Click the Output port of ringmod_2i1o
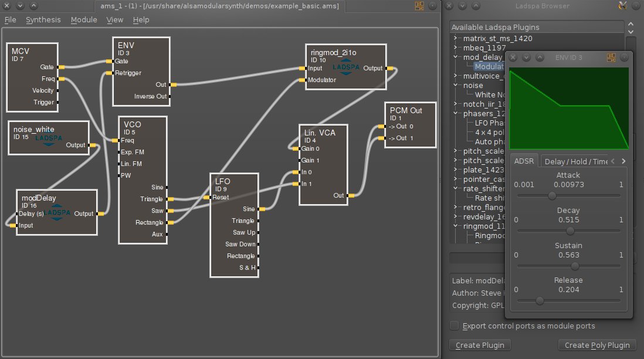Screen dimensions: 644x359 (x=389, y=68)
